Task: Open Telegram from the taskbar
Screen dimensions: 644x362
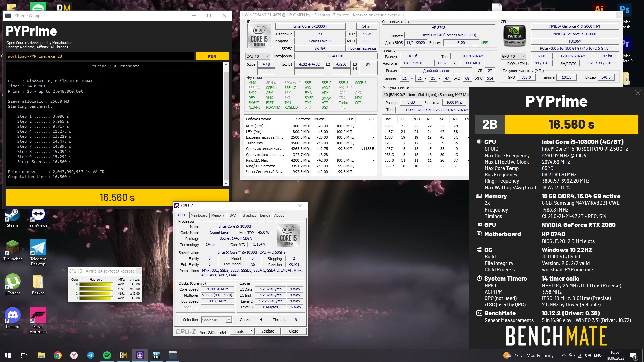Action: point(91,355)
